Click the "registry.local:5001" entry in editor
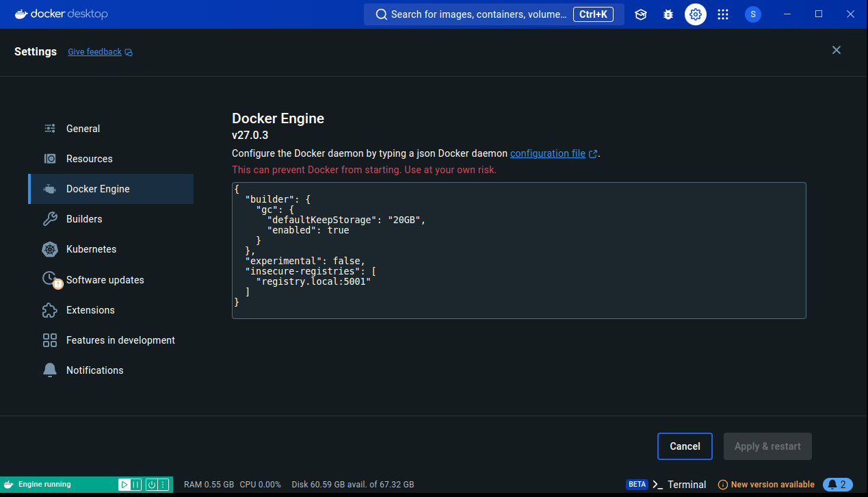The height and width of the screenshot is (497, 868). pos(313,281)
